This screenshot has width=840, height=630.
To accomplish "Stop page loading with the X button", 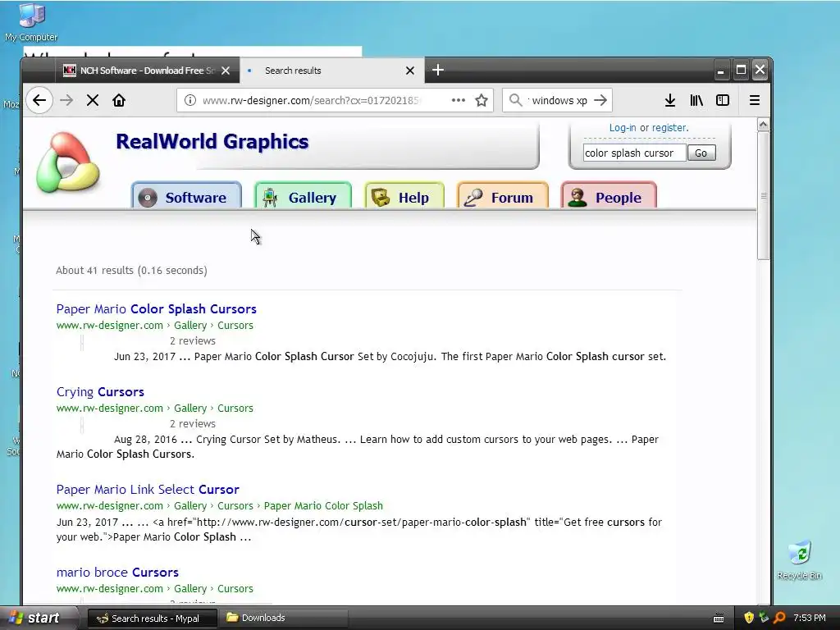I will point(93,100).
